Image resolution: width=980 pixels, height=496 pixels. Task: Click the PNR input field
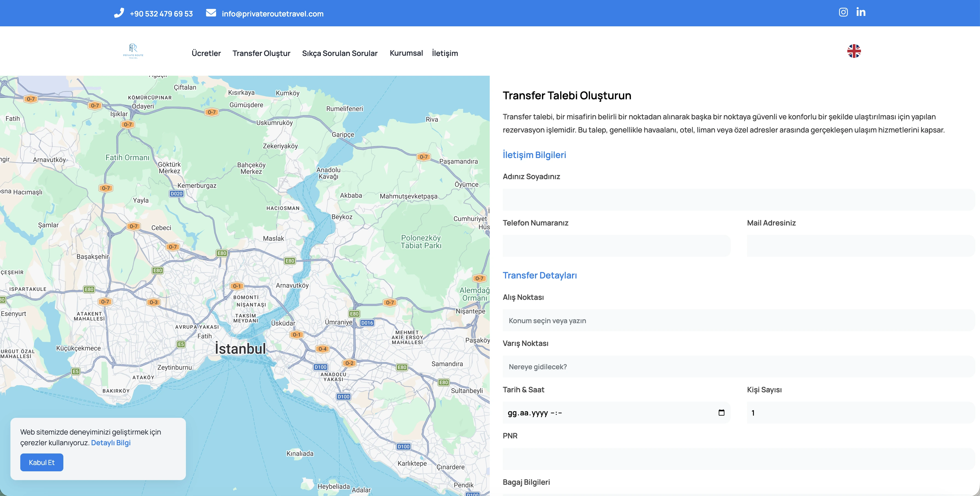[x=738, y=459]
